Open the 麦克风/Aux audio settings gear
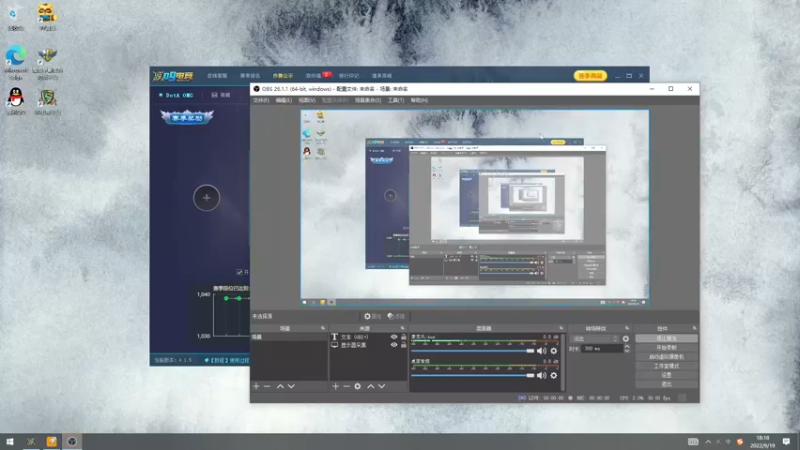Screen dimensions: 800x450 point(554,351)
